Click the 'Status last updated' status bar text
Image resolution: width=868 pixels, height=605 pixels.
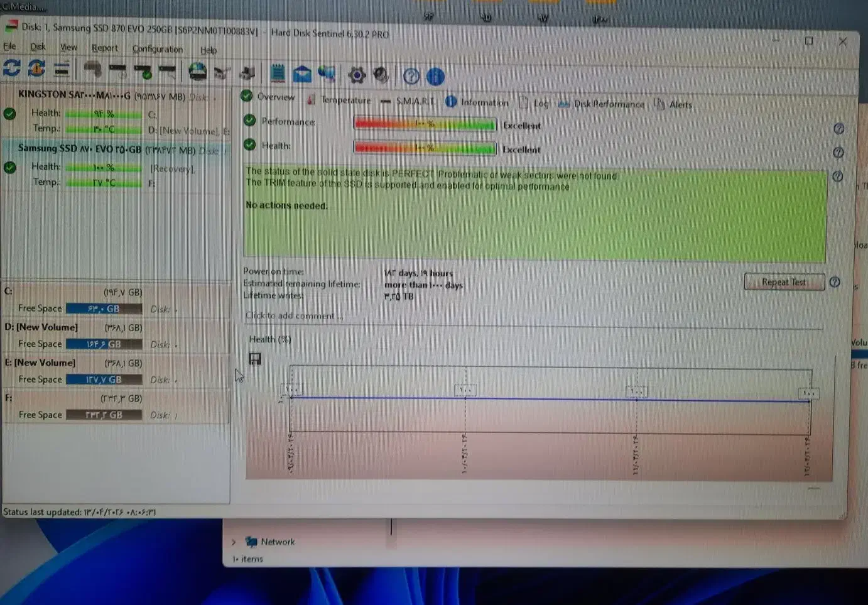coord(79,512)
